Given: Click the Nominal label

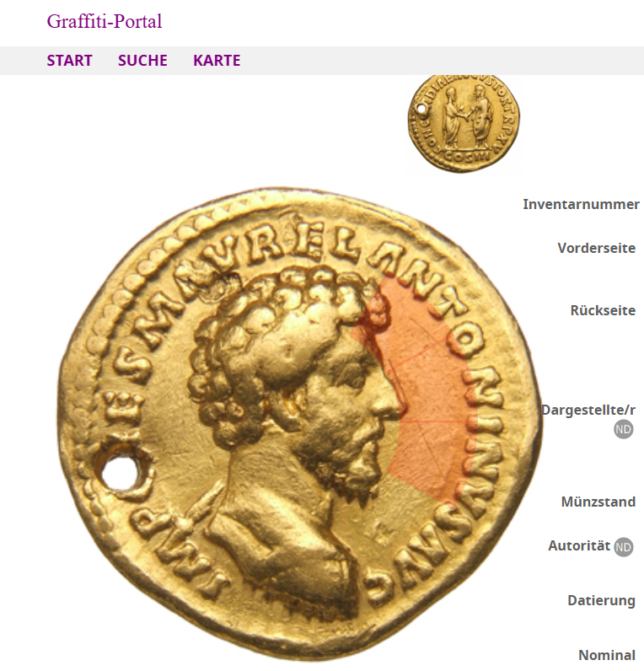Looking at the screenshot, I should coord(607,655).
